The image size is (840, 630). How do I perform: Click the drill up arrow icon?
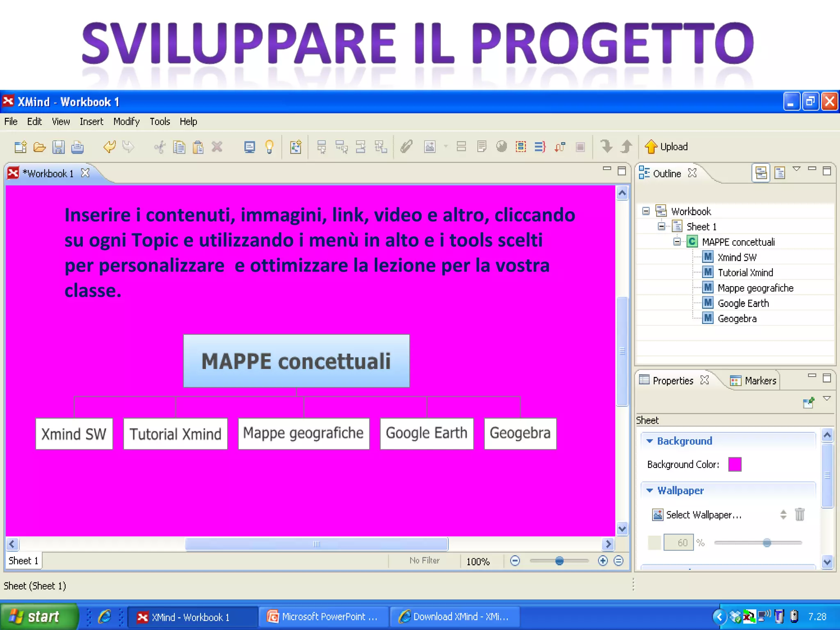pyautogui.click(x=626, y=146)
